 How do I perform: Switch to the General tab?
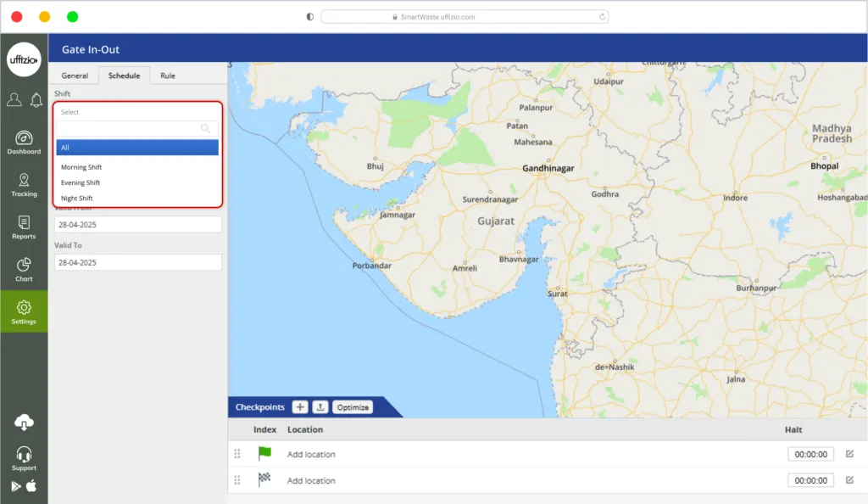[75, 76]
